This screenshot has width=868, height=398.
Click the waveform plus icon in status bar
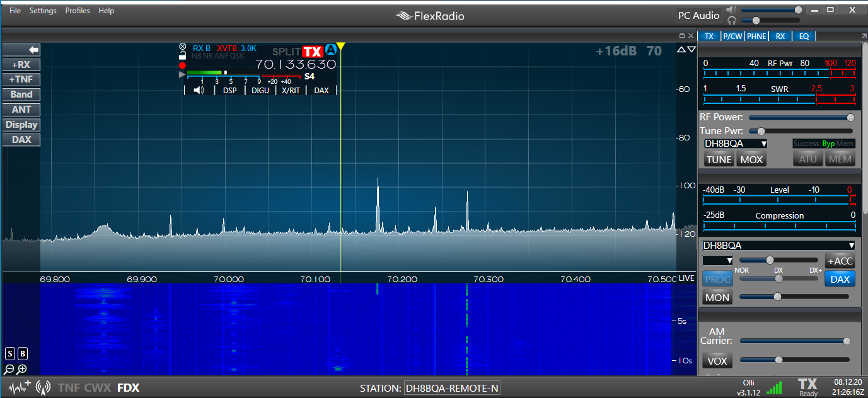point(19,387)
